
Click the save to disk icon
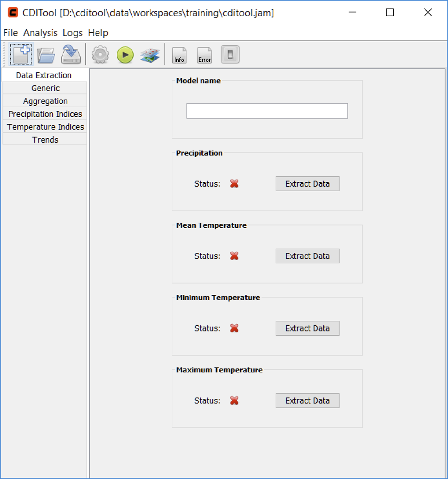71,55
